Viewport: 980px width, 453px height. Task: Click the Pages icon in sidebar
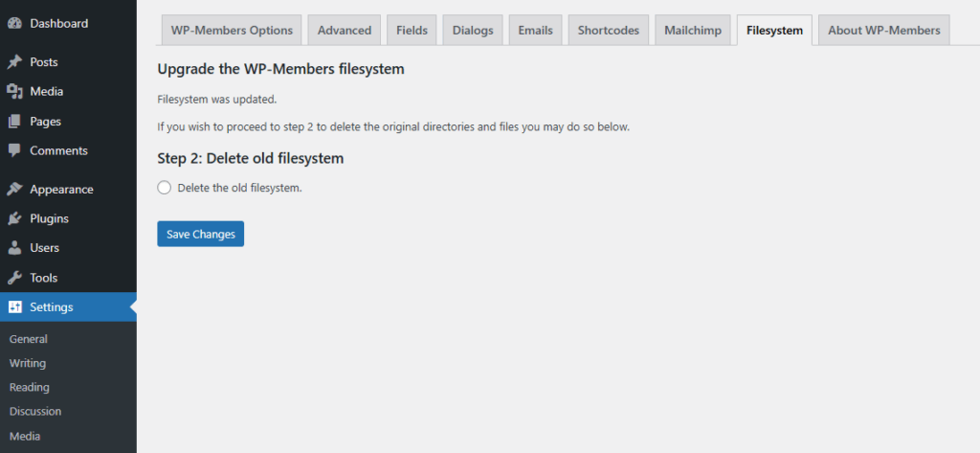(x=14, y=122)
